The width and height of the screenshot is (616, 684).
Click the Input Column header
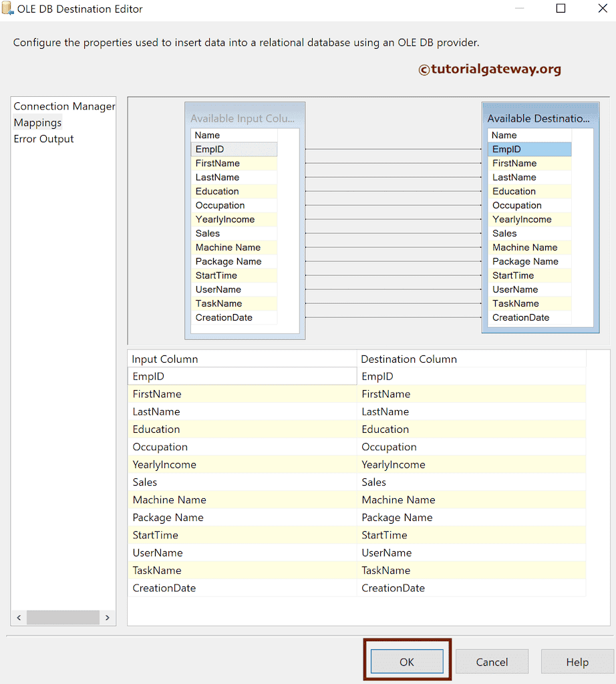pos(164,359)
